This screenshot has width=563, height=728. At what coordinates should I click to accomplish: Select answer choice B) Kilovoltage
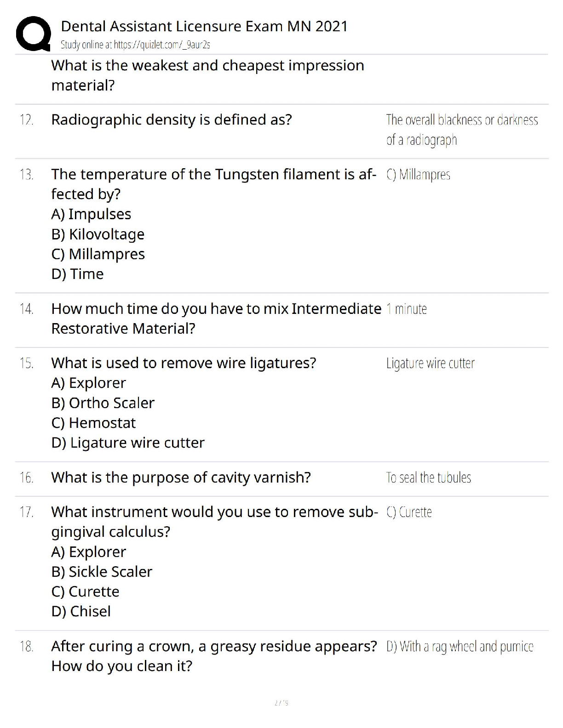(x=98, y=234)
